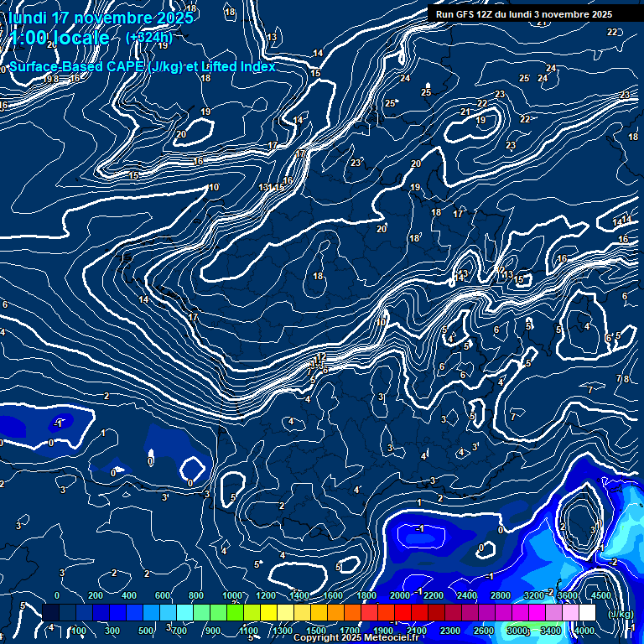Click the '1900' legend scale label
Viewport: 644px width, 644px height.
(383, 631)
